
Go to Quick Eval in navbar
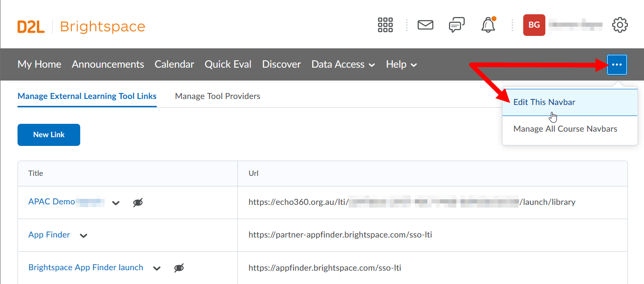tap(228, 64)
